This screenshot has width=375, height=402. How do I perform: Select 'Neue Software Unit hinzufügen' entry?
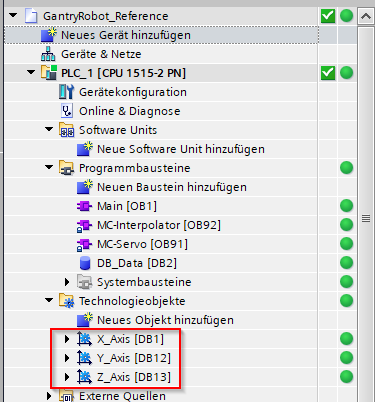(181, 149)
